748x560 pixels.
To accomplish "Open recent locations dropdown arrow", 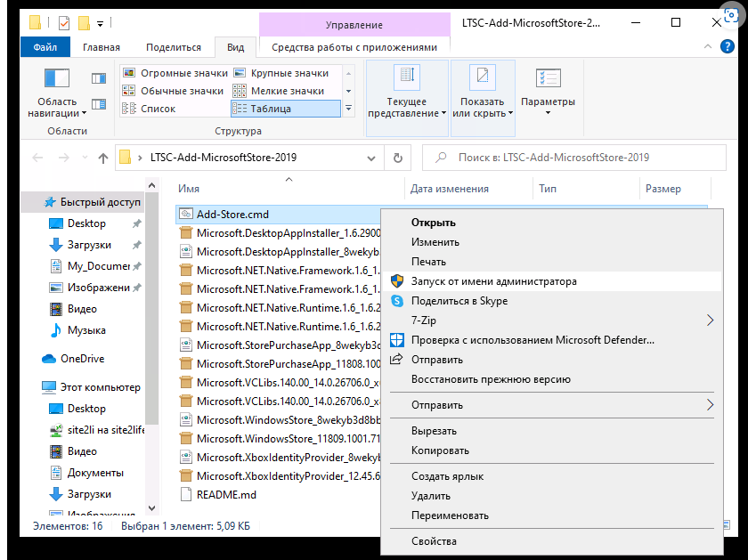I will (x=85, y=158).
